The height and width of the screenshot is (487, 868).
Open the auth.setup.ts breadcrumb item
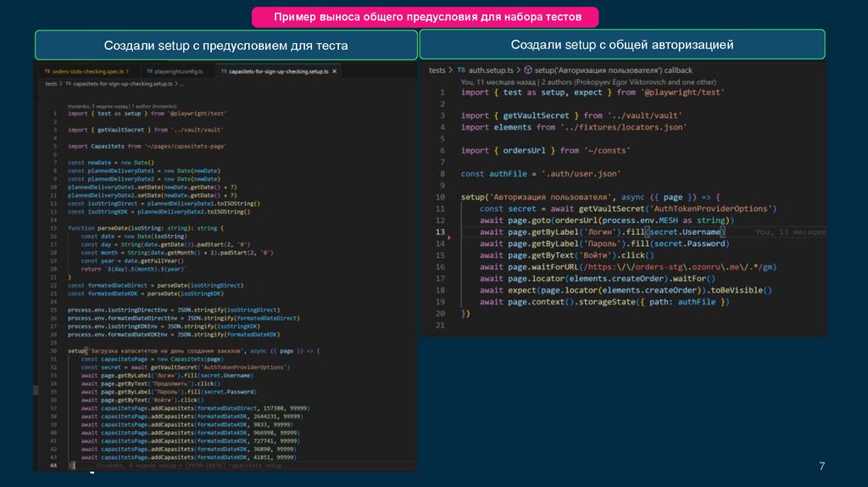[x=491, y=70]
